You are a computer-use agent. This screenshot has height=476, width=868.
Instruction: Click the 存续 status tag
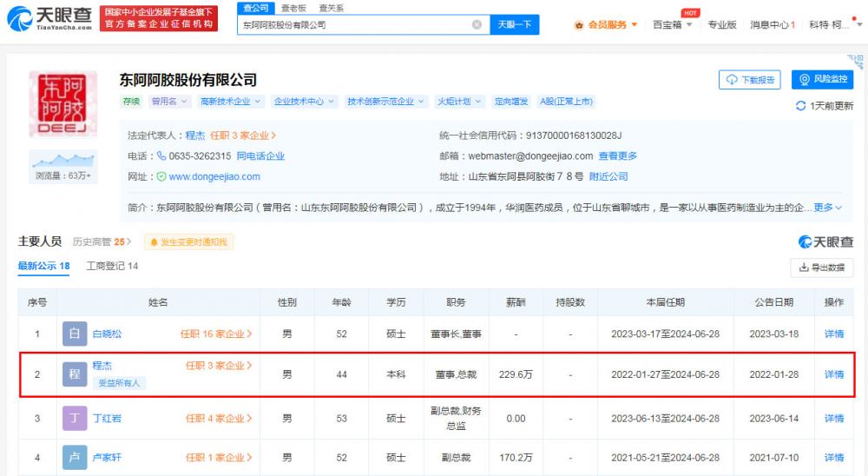(131, 102)
